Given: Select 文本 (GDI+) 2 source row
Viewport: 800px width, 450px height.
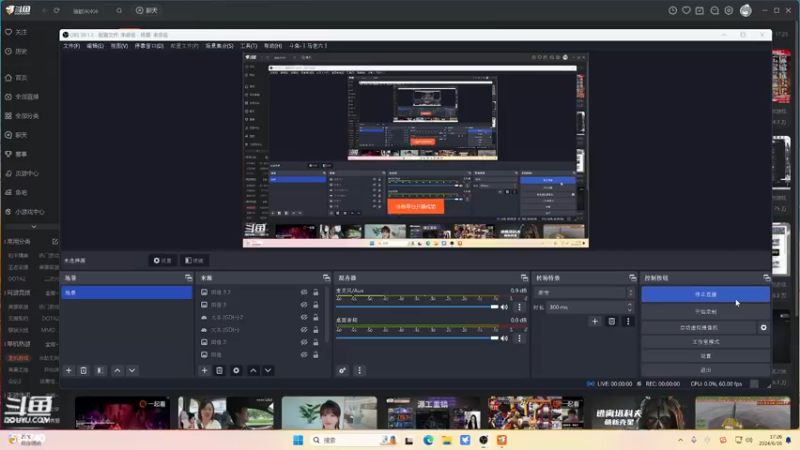Looking at the screenshot, I should [x=261, y=317].
